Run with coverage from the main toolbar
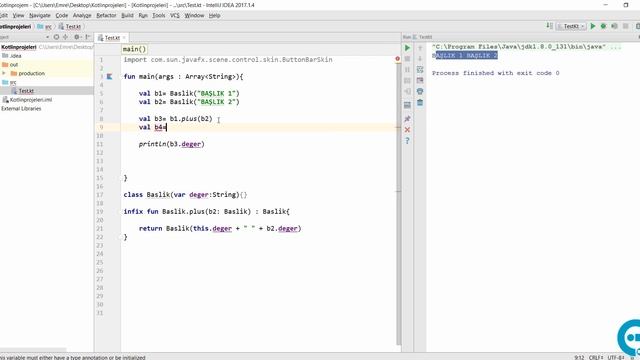Image resolution: width=640 pixels, height=360 pixels. pyautogui.click(x=614, y=26)
